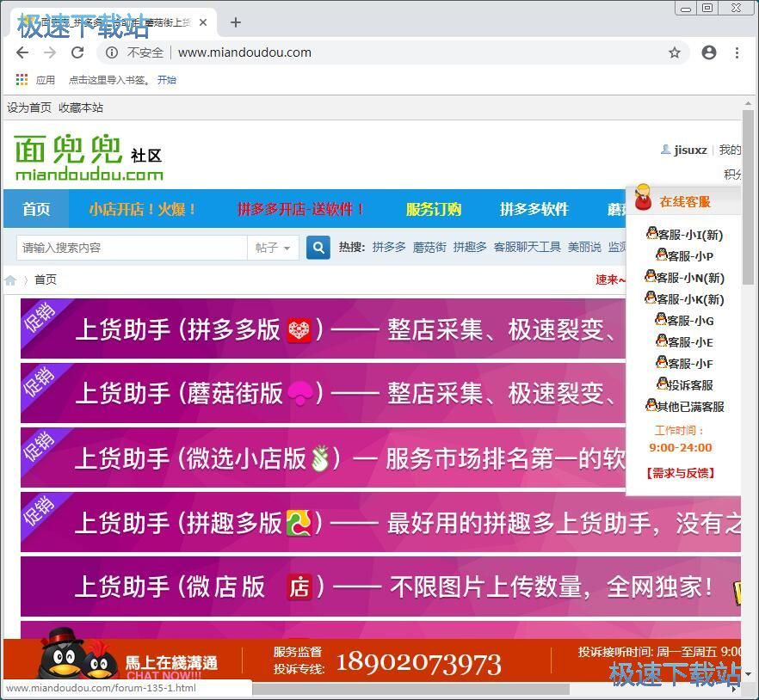Click the user avatar icon beside jisuxz
Screen dimensions: 759x700
(665, 150)
